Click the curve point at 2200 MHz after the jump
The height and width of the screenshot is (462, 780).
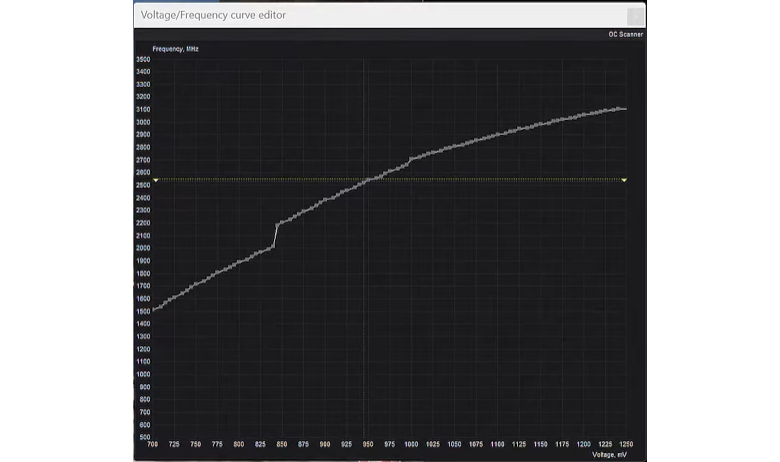point(278,224)
